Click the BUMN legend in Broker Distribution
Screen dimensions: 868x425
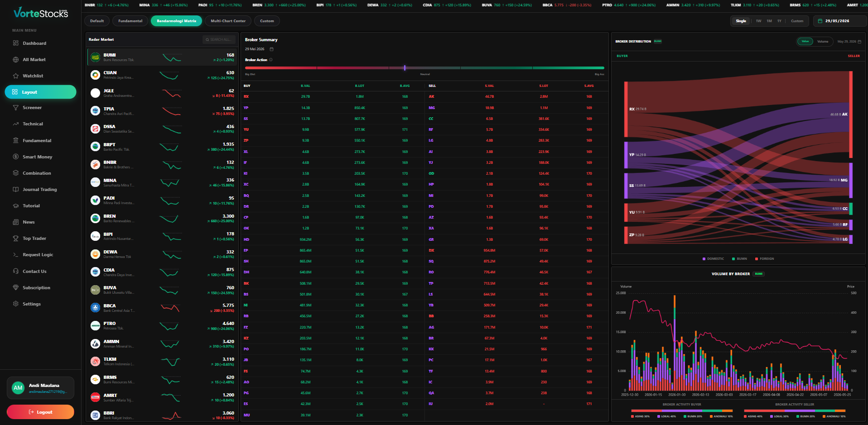(x=739, y=259)
